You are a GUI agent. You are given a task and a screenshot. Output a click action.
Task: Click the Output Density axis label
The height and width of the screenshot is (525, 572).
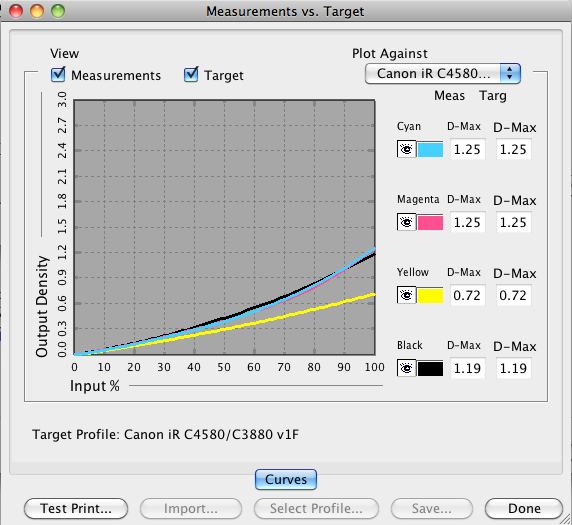point(42,306)
